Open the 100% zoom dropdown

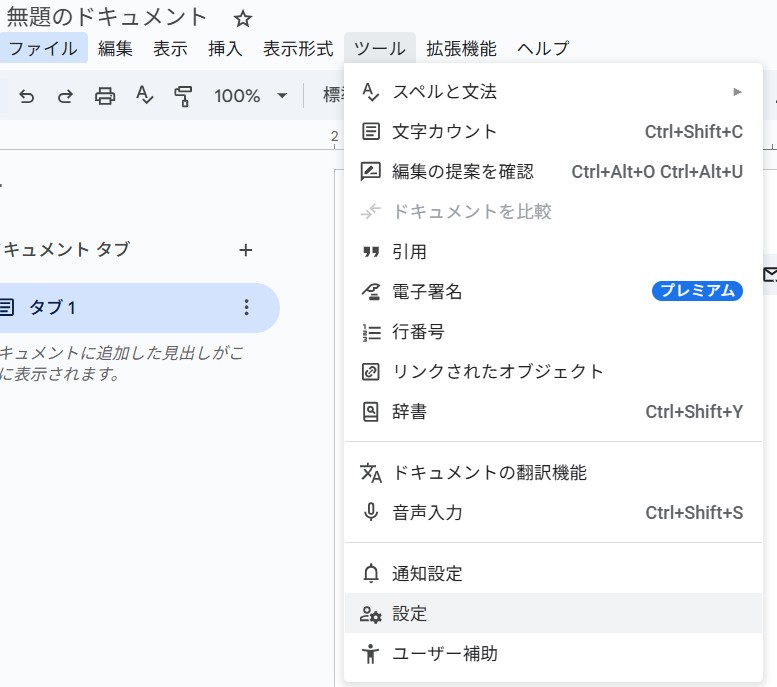coord(250,96)
